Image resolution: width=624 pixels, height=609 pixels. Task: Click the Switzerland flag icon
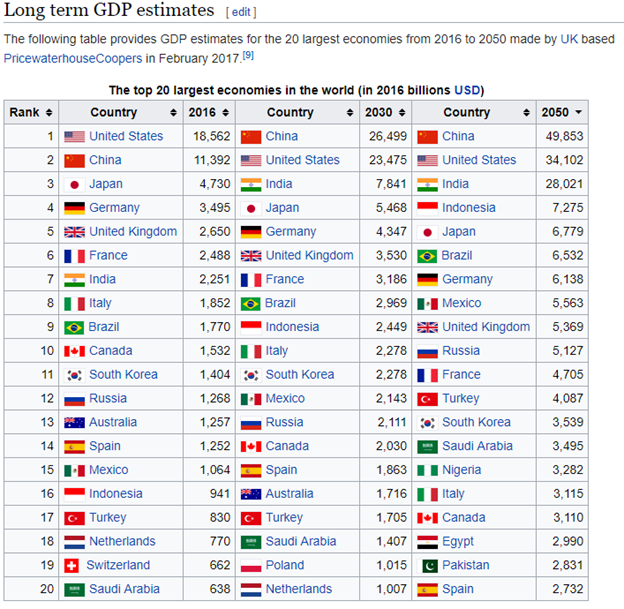(x=74, y=565)
